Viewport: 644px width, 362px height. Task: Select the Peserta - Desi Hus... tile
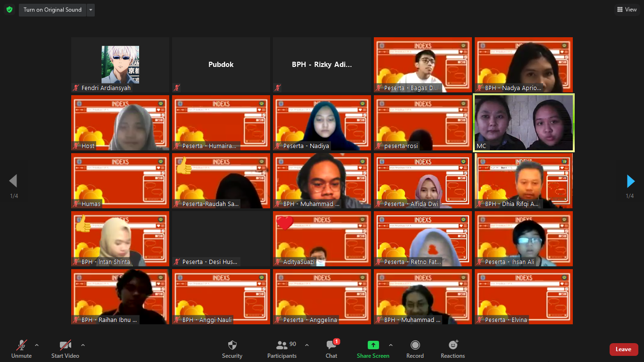click(221, 239)
